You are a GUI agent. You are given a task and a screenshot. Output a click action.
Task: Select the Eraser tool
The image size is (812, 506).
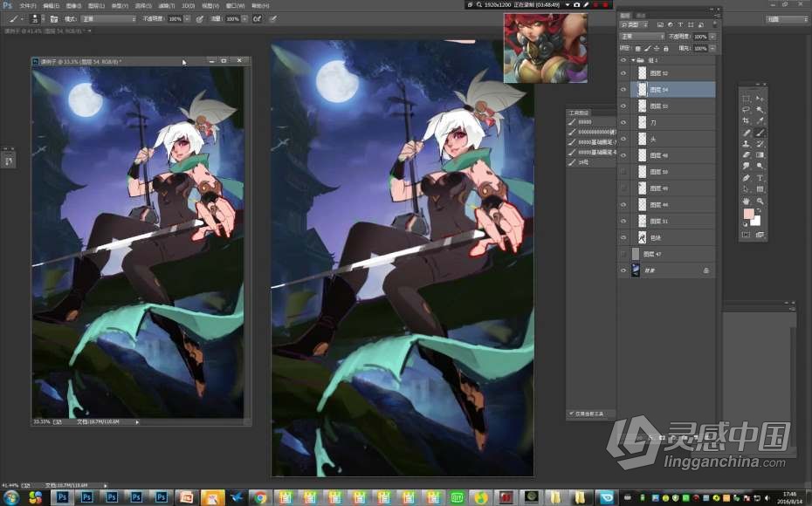point(746,154)
